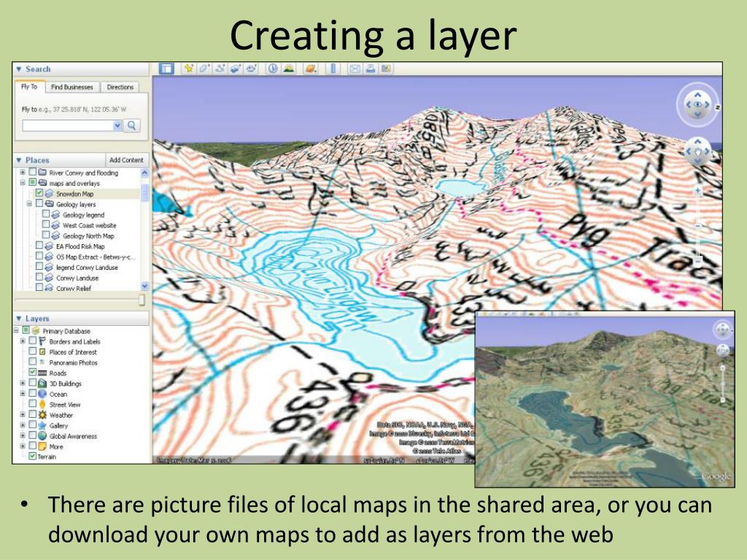Expand the 3D Buildings node
The image size is (747, 560).
tap(23, 383)
